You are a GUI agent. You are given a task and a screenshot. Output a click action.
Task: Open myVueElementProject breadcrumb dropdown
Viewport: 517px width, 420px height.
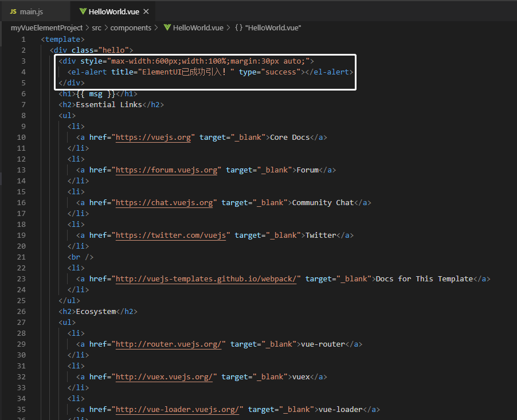[46, 28]
